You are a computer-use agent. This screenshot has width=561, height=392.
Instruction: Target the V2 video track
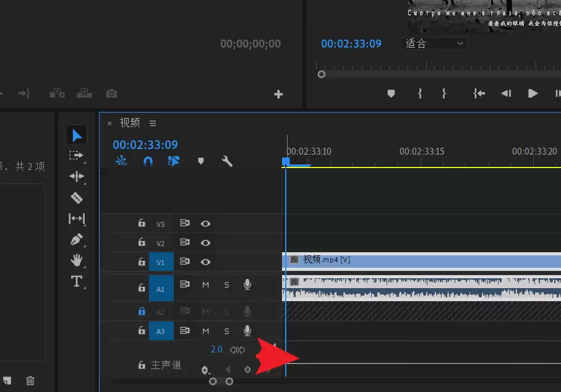pyautogui.click(x=160, y=244)
